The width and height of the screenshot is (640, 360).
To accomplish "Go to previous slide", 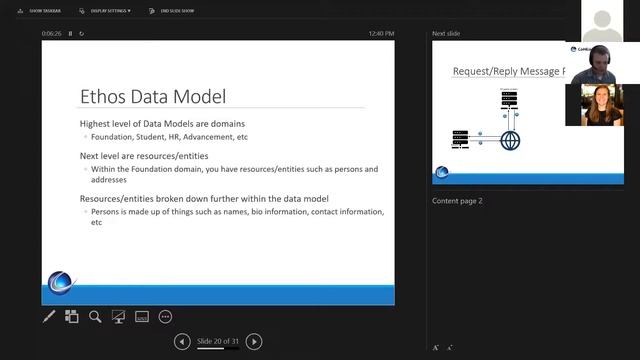I will pos(182,342).
